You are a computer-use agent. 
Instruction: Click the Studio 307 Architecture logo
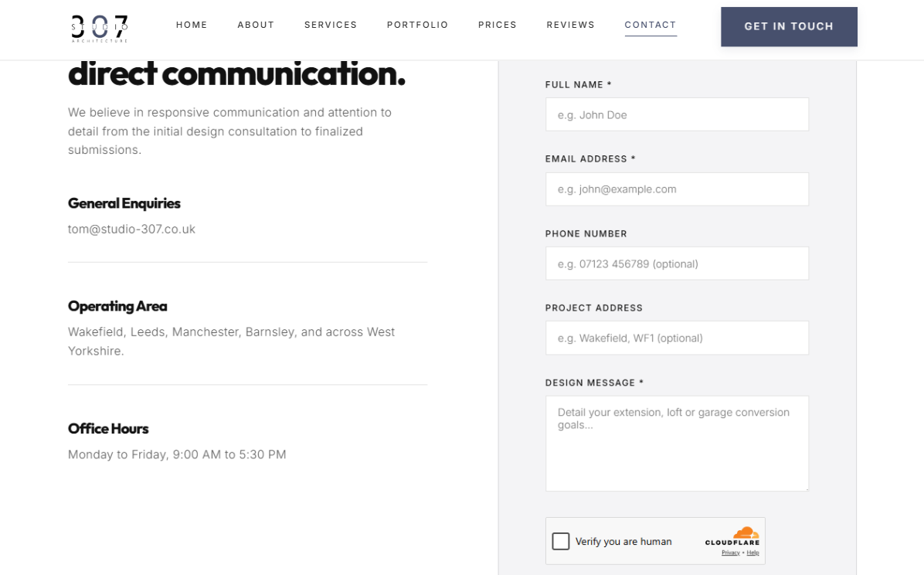click(100, 29)
